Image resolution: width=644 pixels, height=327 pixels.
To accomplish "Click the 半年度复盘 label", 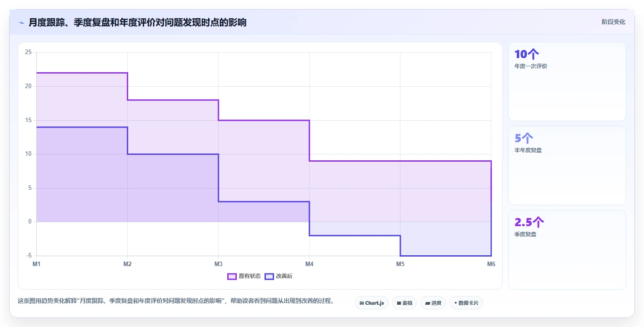I will (x=528, y=150).
